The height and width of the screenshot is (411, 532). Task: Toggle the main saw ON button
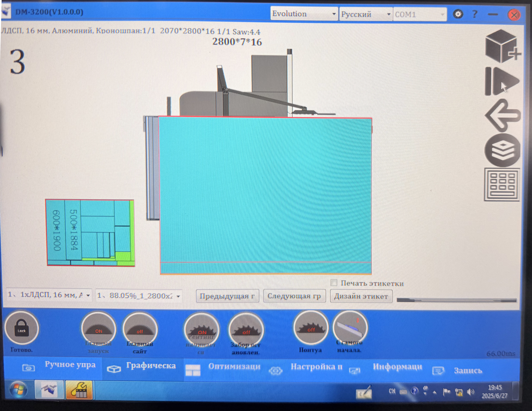(98, 329)
